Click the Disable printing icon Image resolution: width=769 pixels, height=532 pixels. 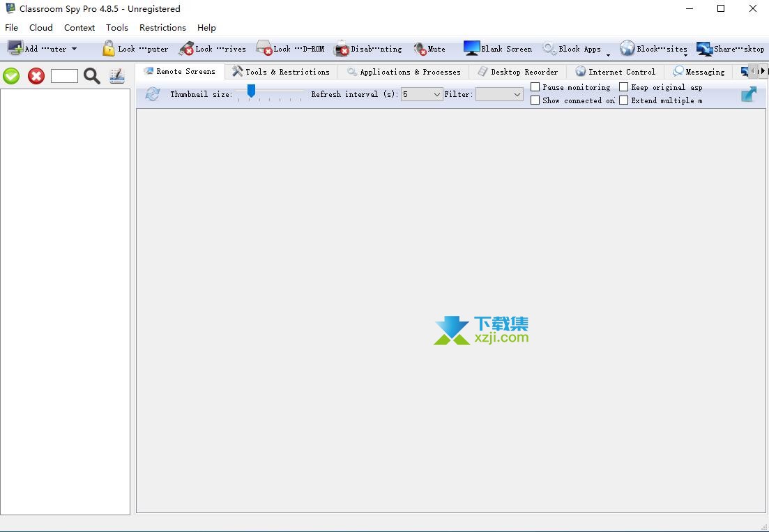[342, 49]
